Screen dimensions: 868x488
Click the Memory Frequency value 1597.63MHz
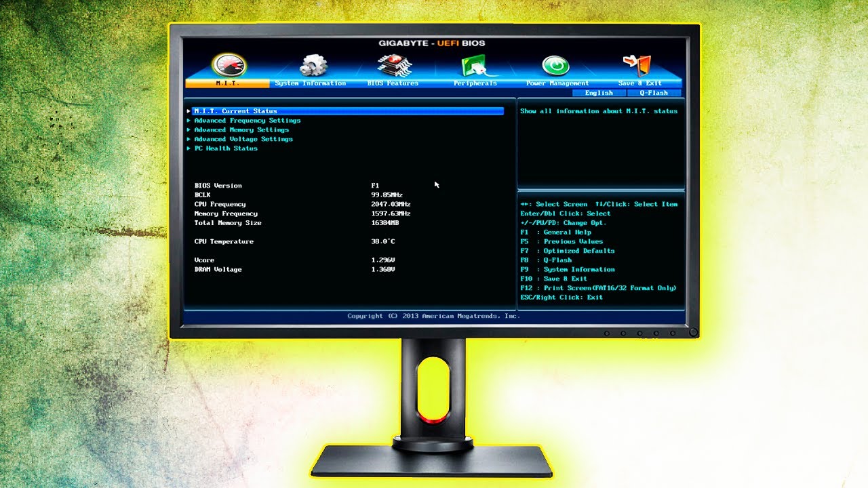click(x=391, y=213)
